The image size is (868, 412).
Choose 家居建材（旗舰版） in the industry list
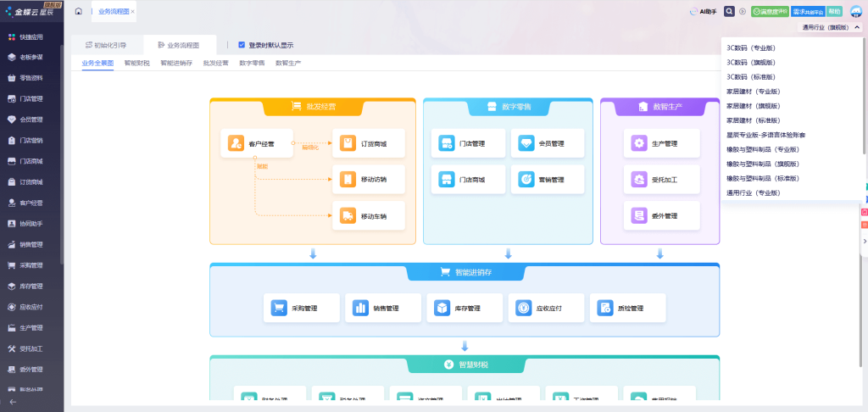tap(753, 106)
